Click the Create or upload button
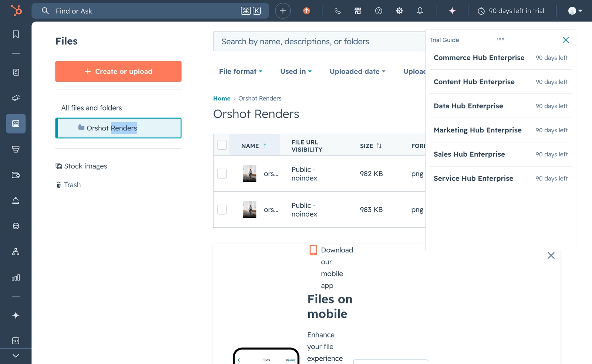Viewport: 592px width, 364px height. click(118, 71)
